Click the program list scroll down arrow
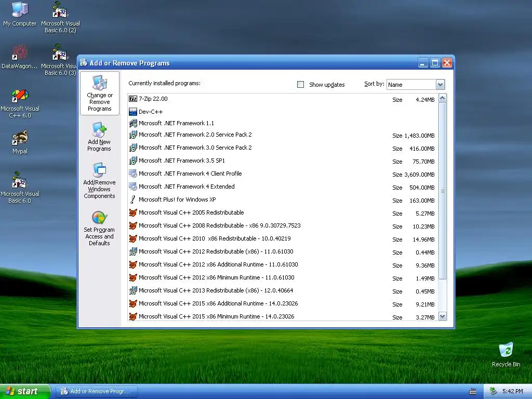Screen dimensions: 532x399 [443, 316]
